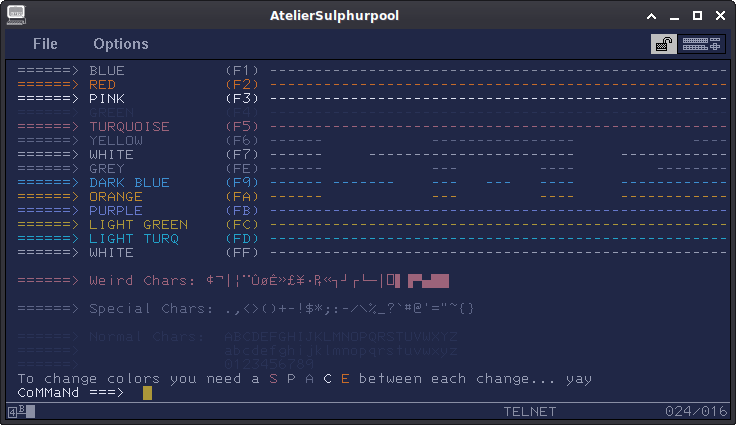736x425 pixels.
Task: Minimize the AtelierSulphurpool window
Action: click(x=675, y=16)
